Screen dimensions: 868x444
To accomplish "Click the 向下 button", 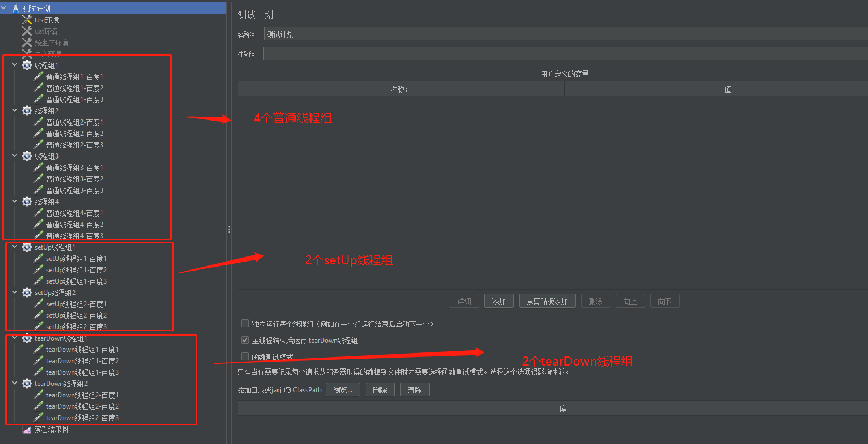I will [665, 301].
